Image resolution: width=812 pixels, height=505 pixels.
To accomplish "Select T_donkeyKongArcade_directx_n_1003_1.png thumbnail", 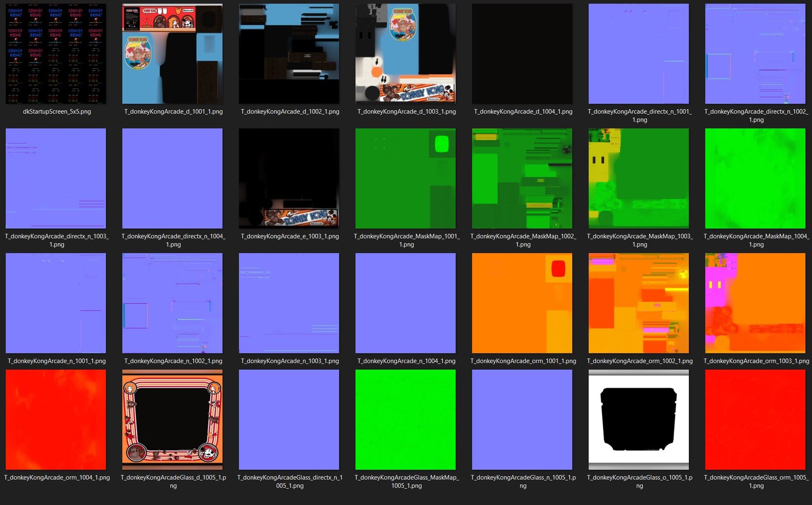I will (56, 179).
